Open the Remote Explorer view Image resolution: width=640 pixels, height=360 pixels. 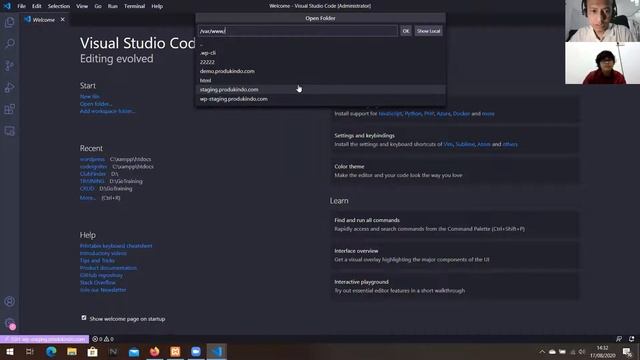click(x=10, y=131)
